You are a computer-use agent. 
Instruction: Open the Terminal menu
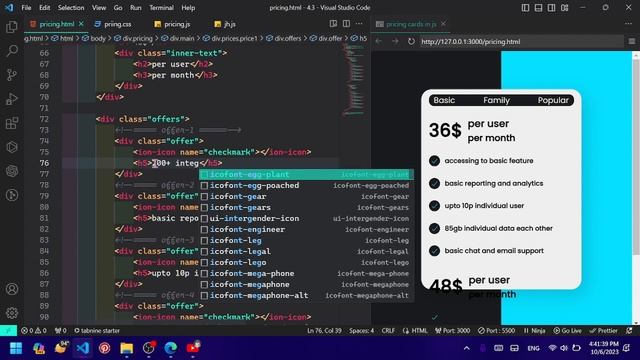[x=161, y=8]
